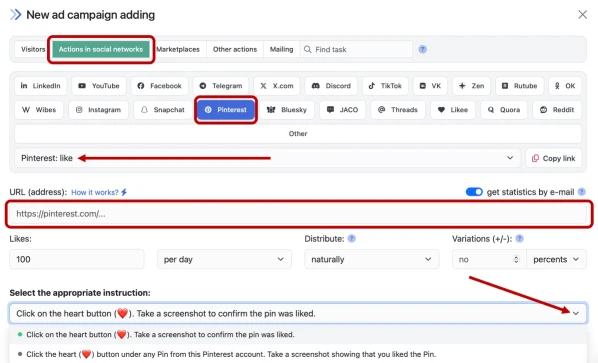Image resolution: width=598 pixels, height=363 pixels.
Task: Click the Likes amount field showing 100
Action: point(77,259)
